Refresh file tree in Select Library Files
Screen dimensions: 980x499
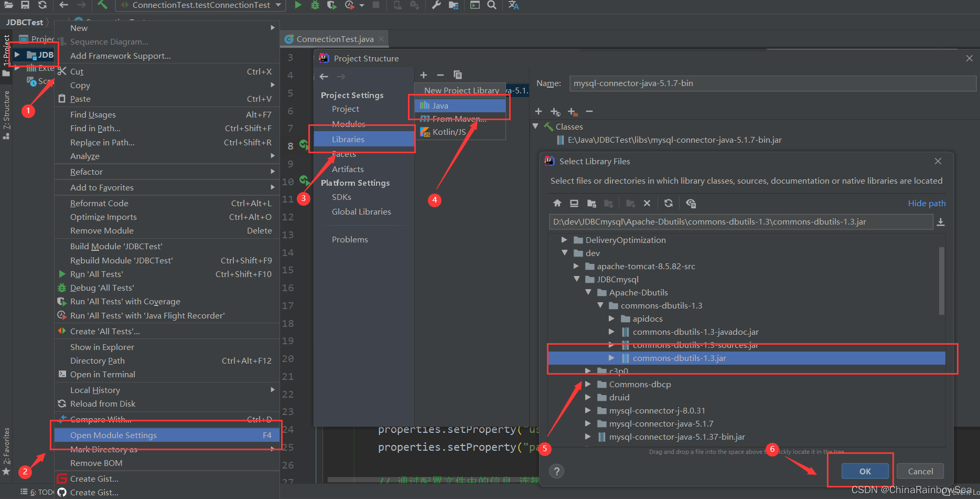668,204
